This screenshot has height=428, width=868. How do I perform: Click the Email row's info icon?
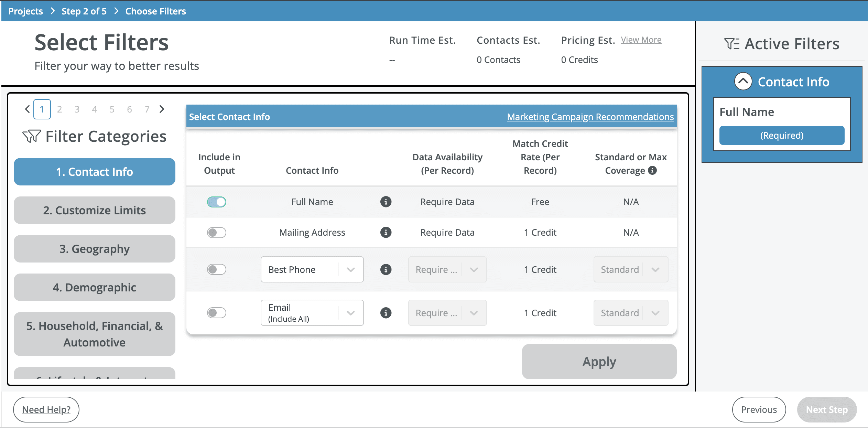[x=386, y=313]
